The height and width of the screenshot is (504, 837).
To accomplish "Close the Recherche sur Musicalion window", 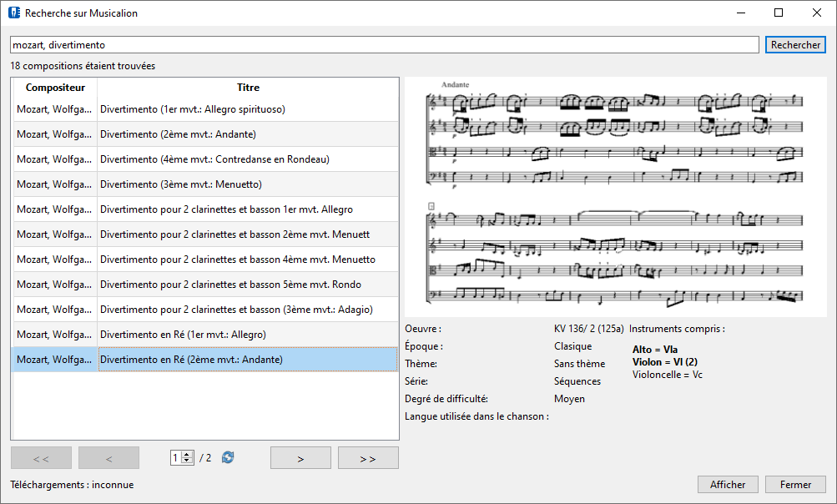I will (x=817, y=13).
